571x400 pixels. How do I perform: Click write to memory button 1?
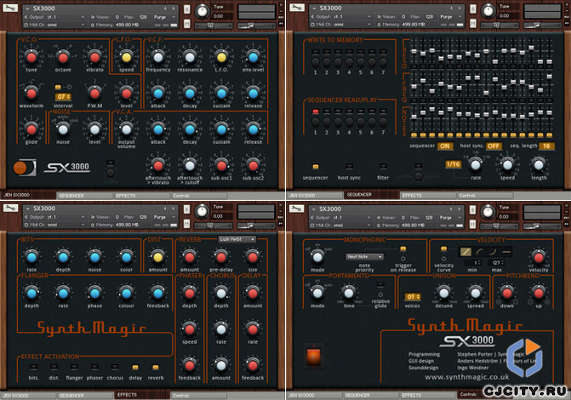pos(315,62)
